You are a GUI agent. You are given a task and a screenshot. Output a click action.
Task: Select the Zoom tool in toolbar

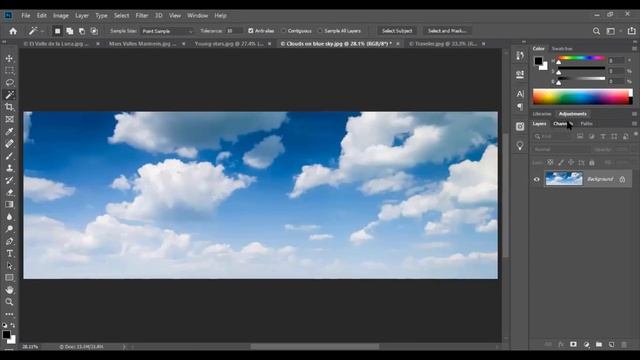point(9,302)
